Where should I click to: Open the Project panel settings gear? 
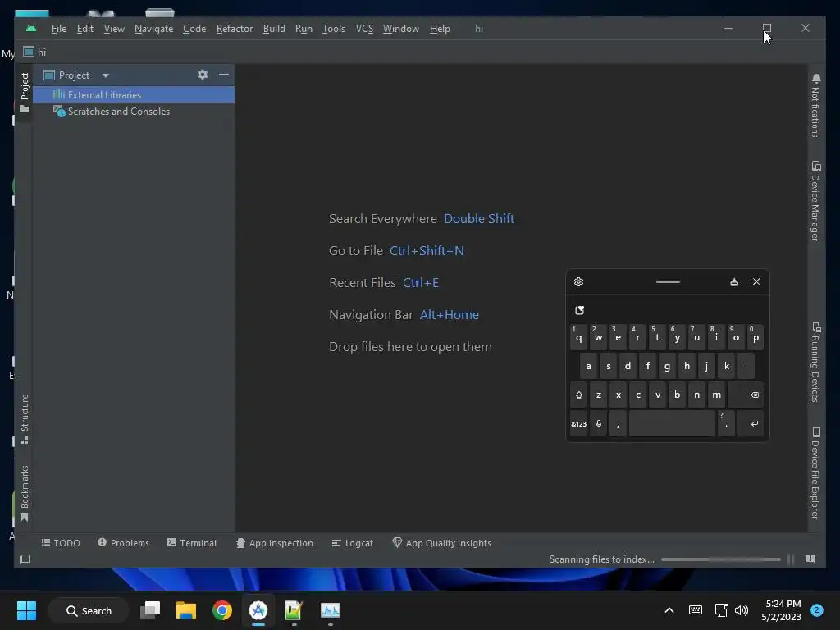click(x=203, y=75)
